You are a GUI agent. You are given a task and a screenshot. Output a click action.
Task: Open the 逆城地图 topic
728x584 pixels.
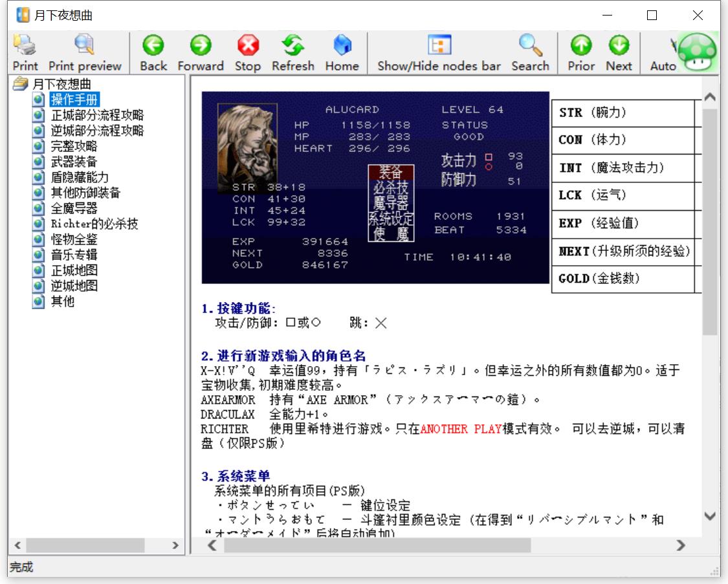[x=74, y=286]
